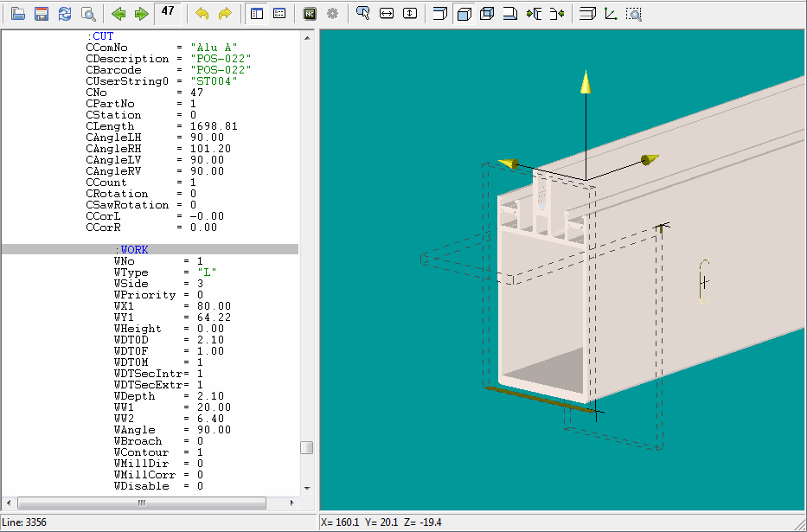The image size is (807, 532).
Task: Go to the next cut with the right green arrow
Action: [x=141, y=14]
